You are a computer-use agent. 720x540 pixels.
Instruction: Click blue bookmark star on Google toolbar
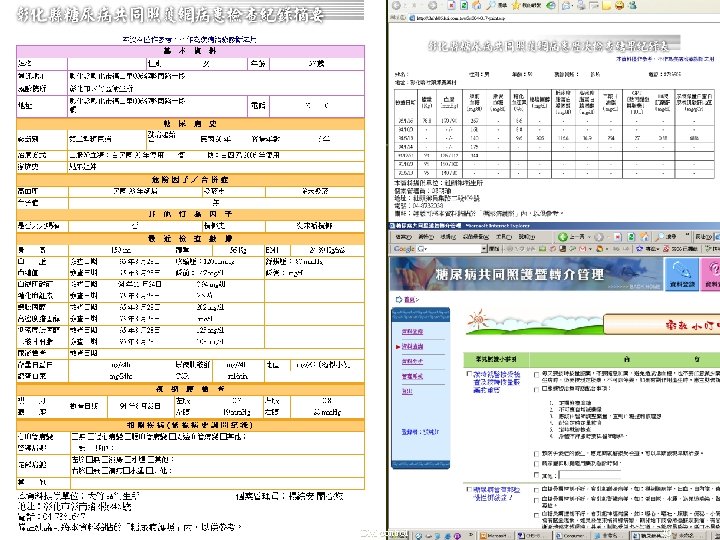pyautogui.click(x=640, y=248)
